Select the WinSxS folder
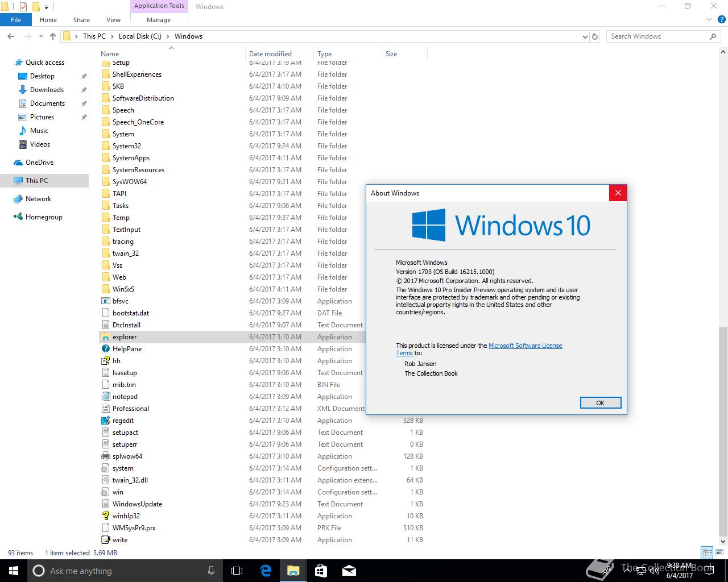 point(123,289)
